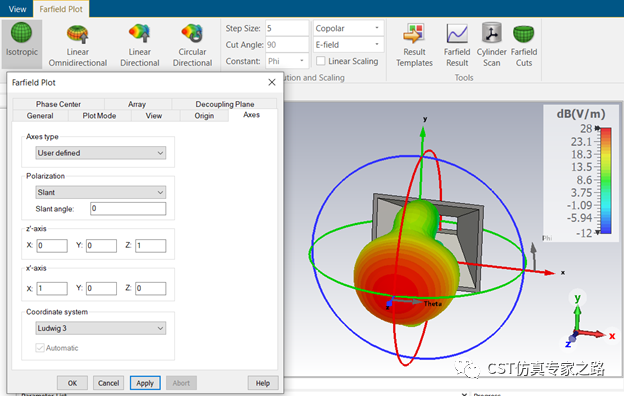Click the dB(V/m) color scale bar
This screenshot has width=624, height=396.
point(605,181)
